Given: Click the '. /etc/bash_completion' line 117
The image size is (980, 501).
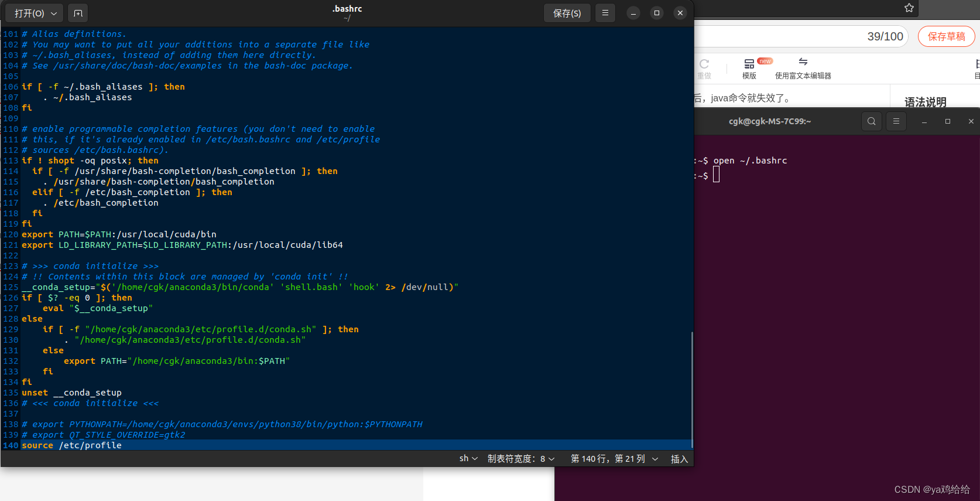Looking at the screenshot, I should coord(101,203).
